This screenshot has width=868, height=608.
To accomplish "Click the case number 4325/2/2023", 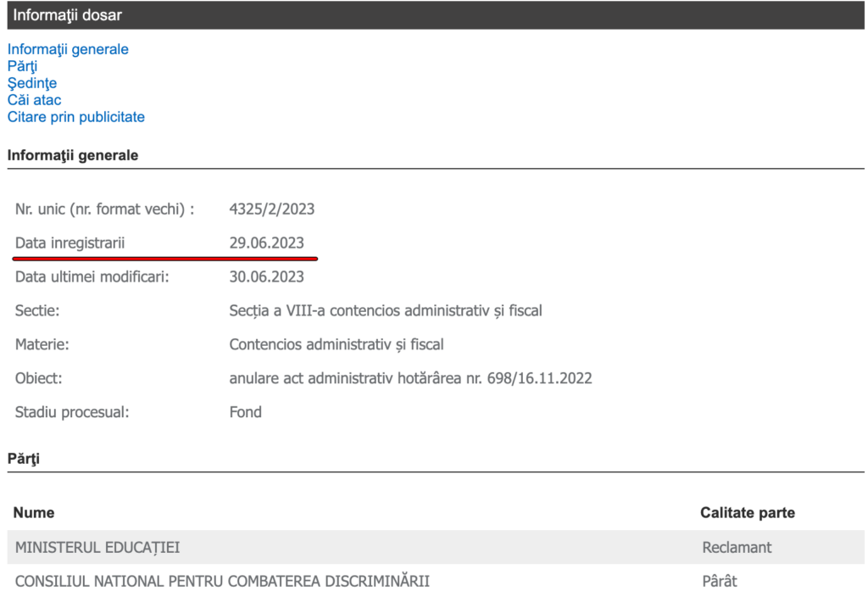I will point(271,209).
